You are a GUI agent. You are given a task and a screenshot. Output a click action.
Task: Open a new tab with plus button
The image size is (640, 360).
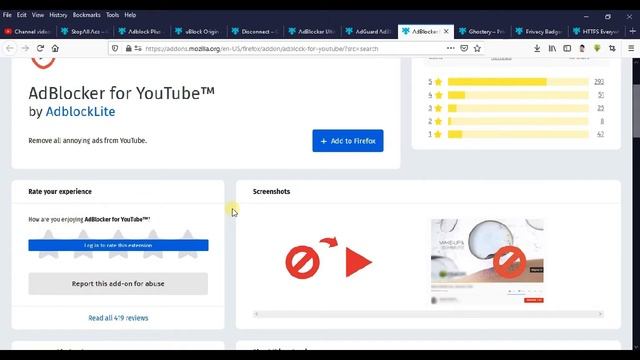pyautogui.click(x=633, y=31)
